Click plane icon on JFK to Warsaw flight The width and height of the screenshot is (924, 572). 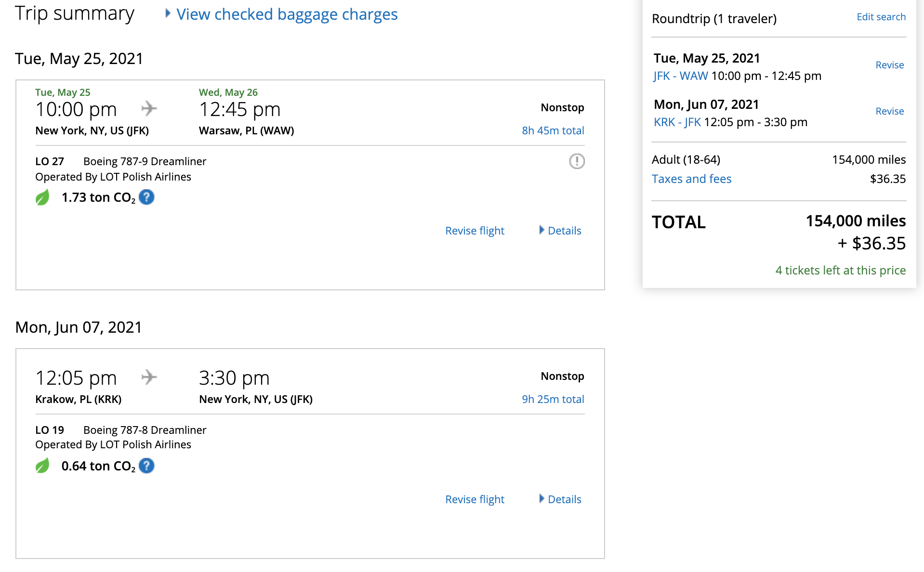pos(149,109)
